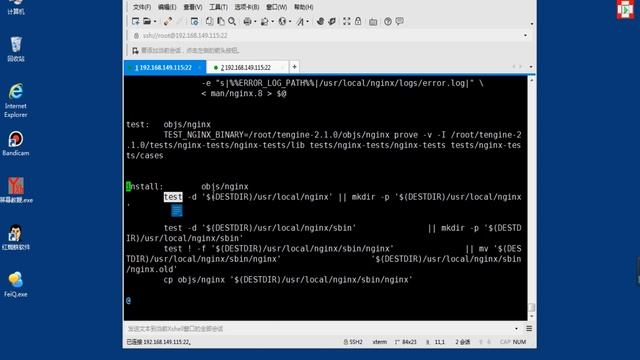Open the tab list dropdown arrow

pos(531,67)
